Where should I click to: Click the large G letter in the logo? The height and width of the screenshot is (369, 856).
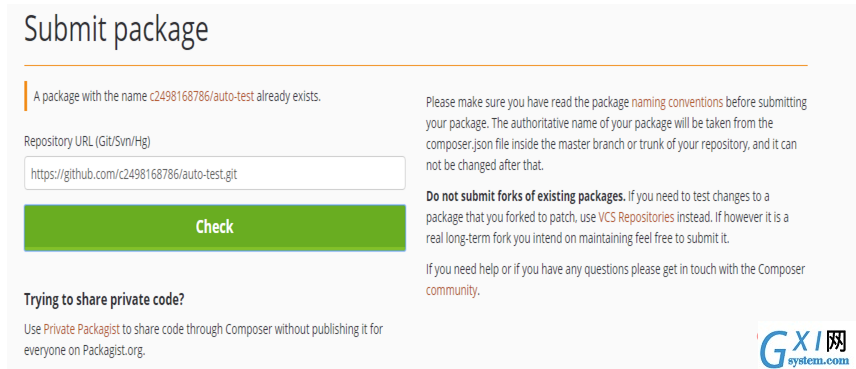click(775, 348)
